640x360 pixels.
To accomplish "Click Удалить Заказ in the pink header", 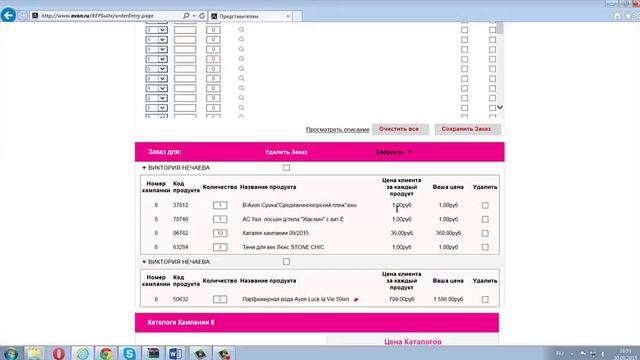I will point(286,152).
